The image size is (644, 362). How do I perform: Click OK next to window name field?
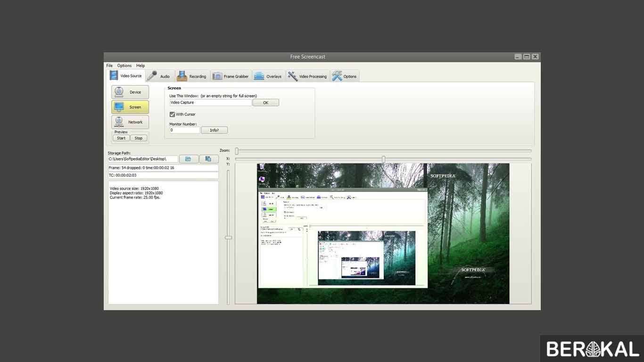tap(265, 102)
